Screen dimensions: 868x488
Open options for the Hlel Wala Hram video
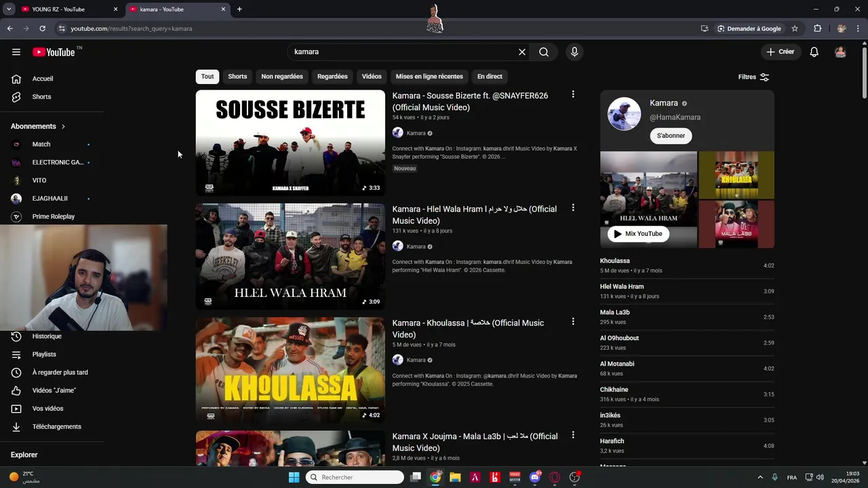(x=573, y=208)
